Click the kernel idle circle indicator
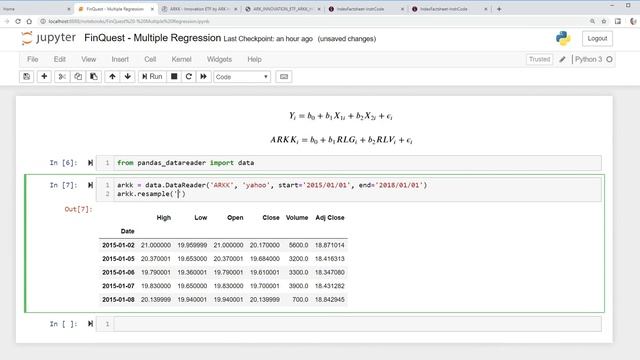Image resolution: width=640 pixels, height=360 pixels. point(609,60)
